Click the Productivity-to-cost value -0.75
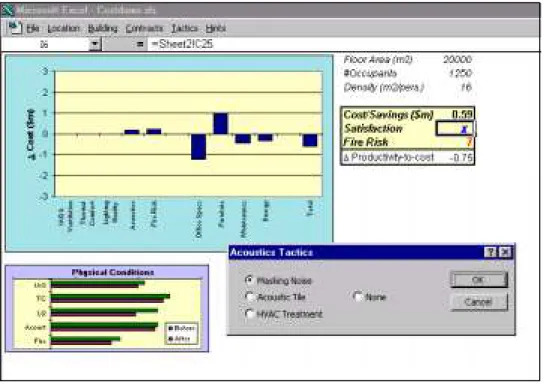Screen dimensions: 545x387 tap(461, 158)
